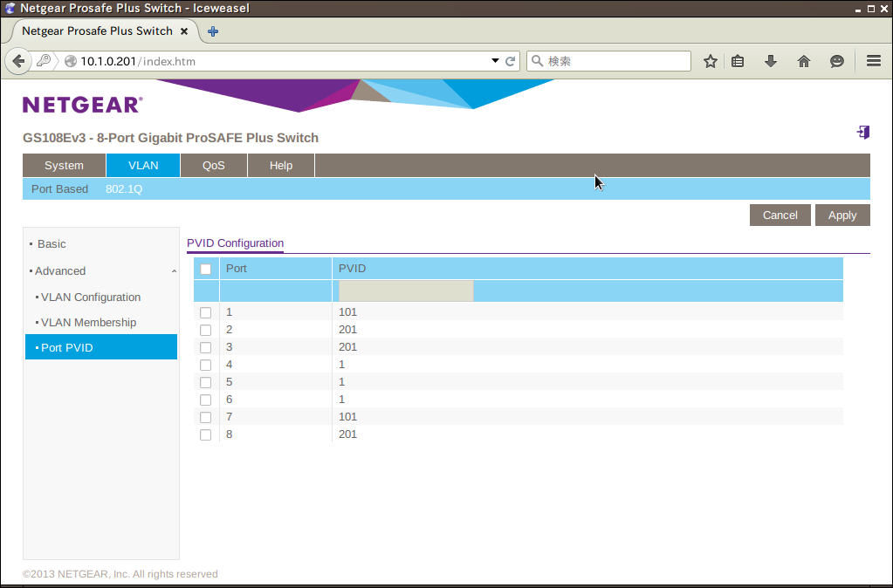Check the box for port 6

[x=206, y=400]
